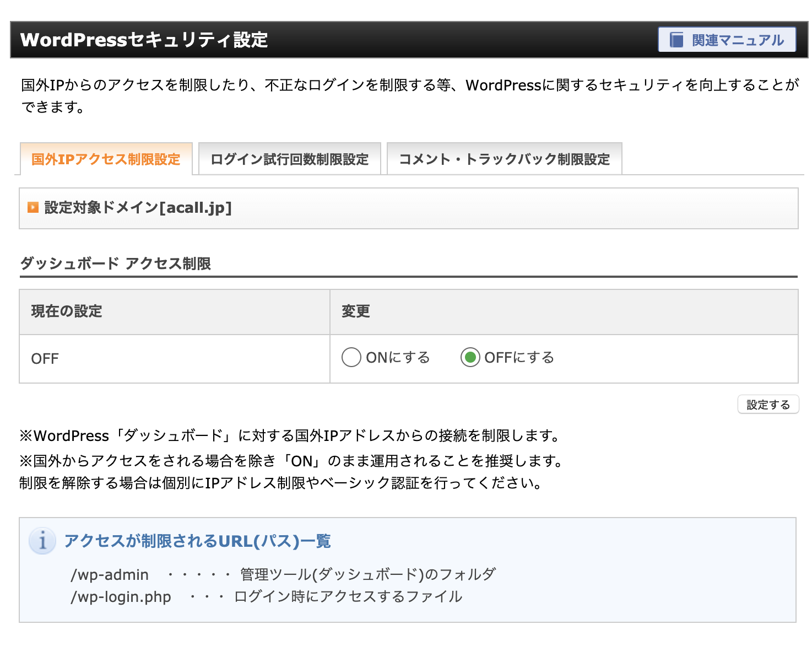Open コメント・トラックバック制限設定 tab
812x646 pixels.
tap(504, 159)
